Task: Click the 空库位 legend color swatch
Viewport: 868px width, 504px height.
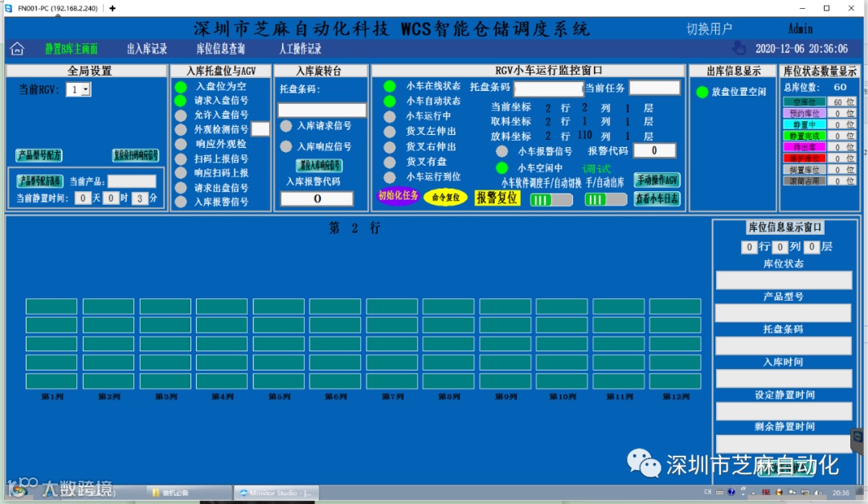Action: 805,102
